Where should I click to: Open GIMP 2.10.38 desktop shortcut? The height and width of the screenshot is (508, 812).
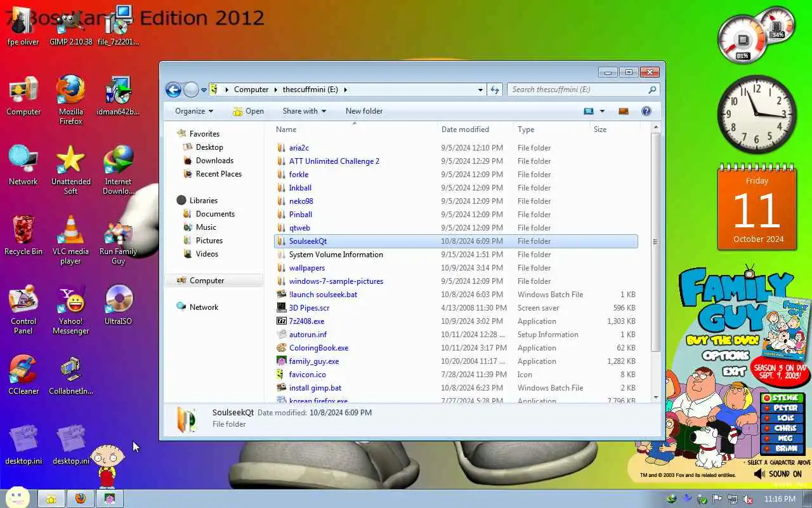click(70, 27)
